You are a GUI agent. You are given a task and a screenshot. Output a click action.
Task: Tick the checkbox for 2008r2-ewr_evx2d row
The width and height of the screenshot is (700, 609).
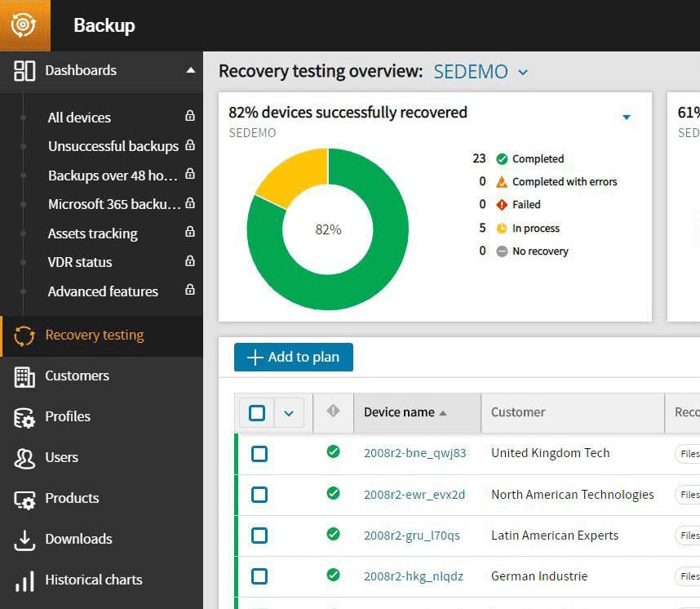(259, 495)
